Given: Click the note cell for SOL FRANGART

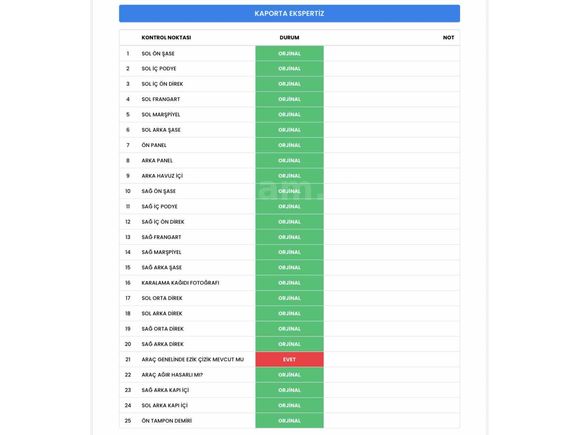Looking at the screenshot, I should click(x=392, y=100).
